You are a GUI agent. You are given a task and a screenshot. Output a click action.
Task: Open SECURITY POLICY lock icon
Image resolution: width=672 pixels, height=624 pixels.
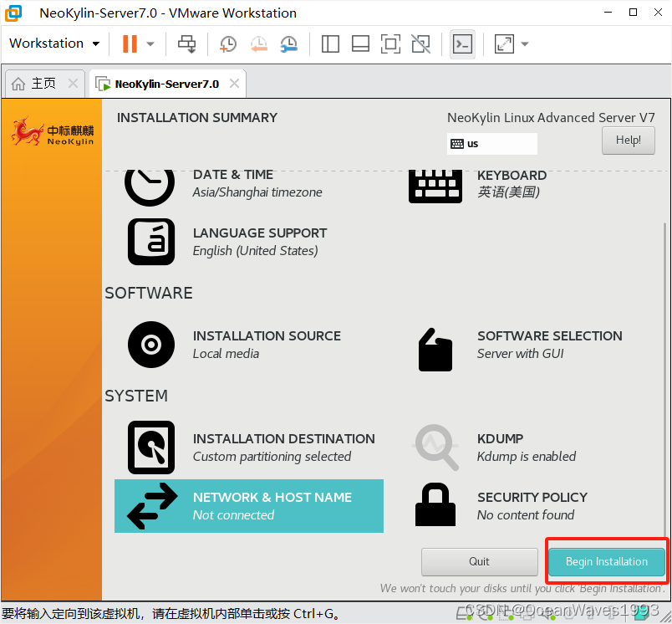(x=435, y=504)
